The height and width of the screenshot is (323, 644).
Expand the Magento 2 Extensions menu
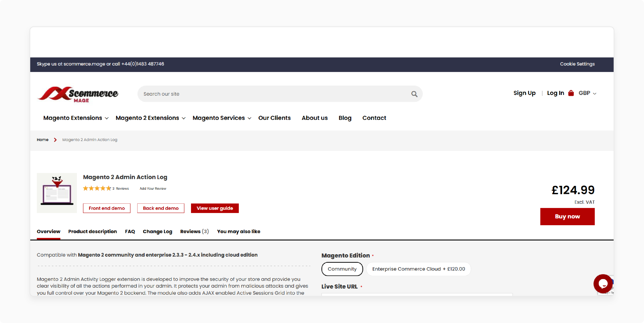(151, 118)
